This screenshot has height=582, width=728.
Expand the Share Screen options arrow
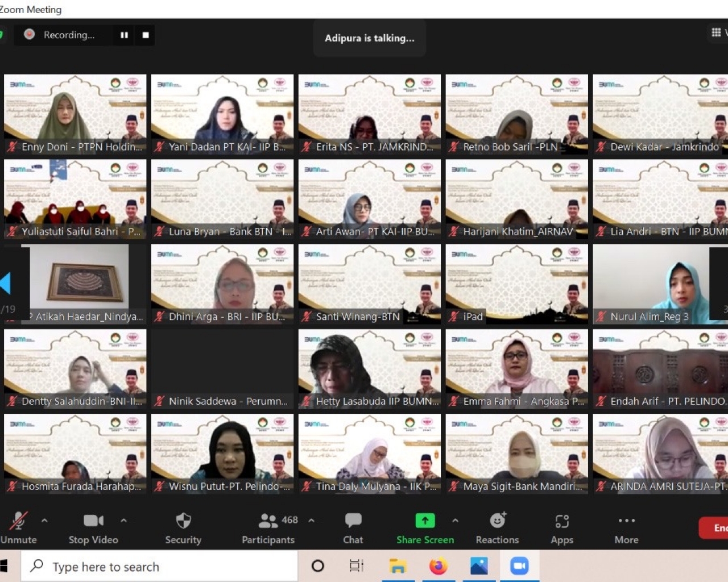pyautogui.click(x=455, y=520)
